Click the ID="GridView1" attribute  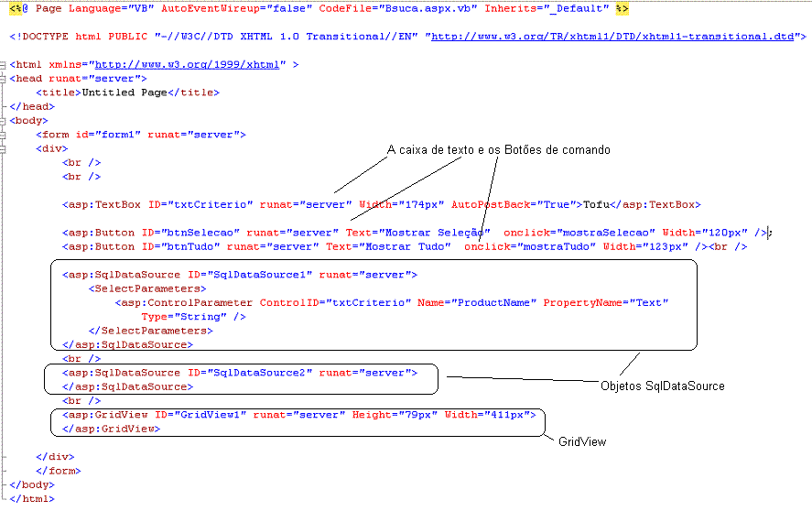pos(200,414)
